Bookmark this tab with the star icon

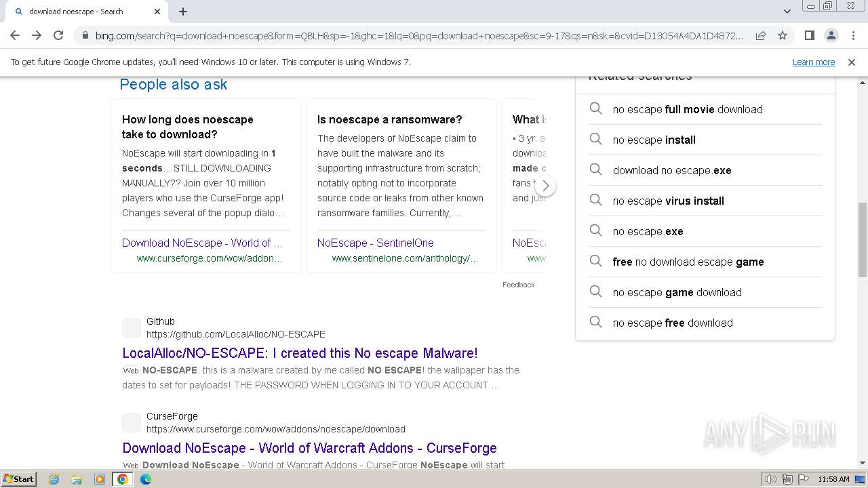[x=783, y=35]
